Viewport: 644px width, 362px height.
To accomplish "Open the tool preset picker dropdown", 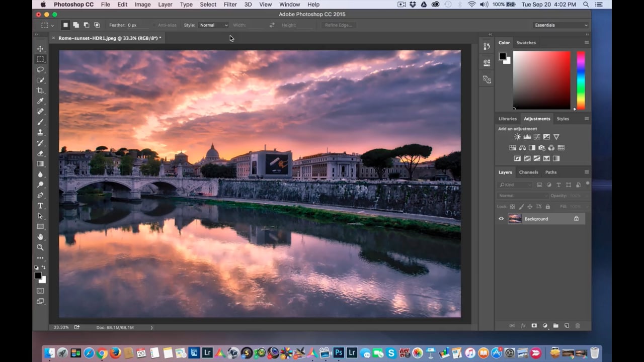I will point(47,25).
